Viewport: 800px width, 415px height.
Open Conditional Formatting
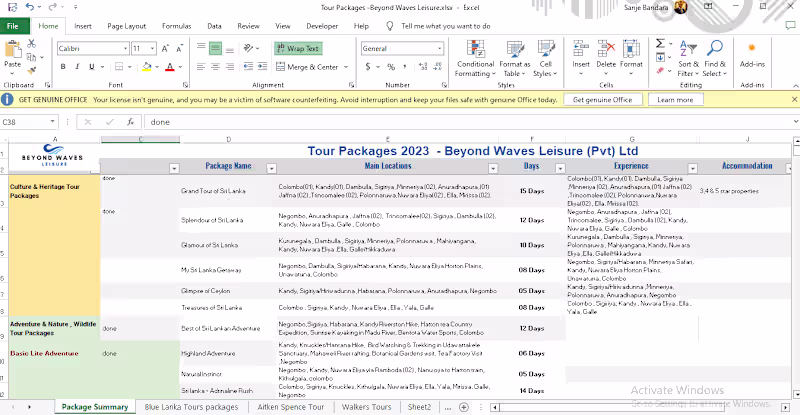(476, 59)
